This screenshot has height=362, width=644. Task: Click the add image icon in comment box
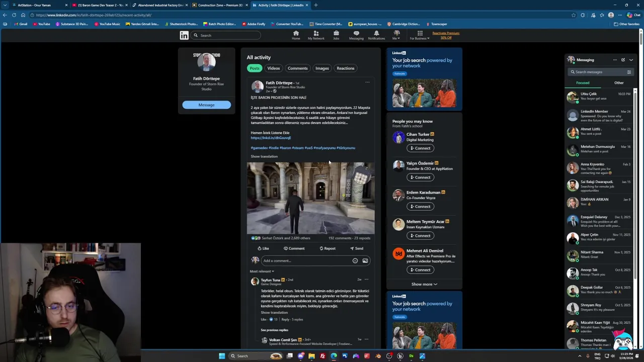365,260
